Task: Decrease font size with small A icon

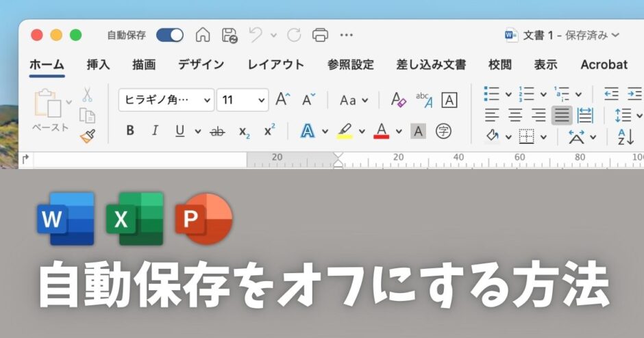Action: [x=308, y=100]
